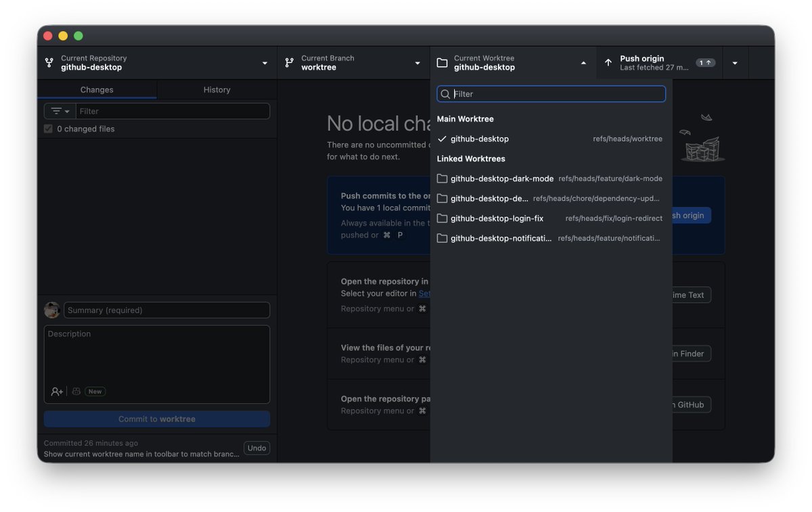Switch to the History tab
Screen dimensions: 812x512
click(x=217, y=89)
